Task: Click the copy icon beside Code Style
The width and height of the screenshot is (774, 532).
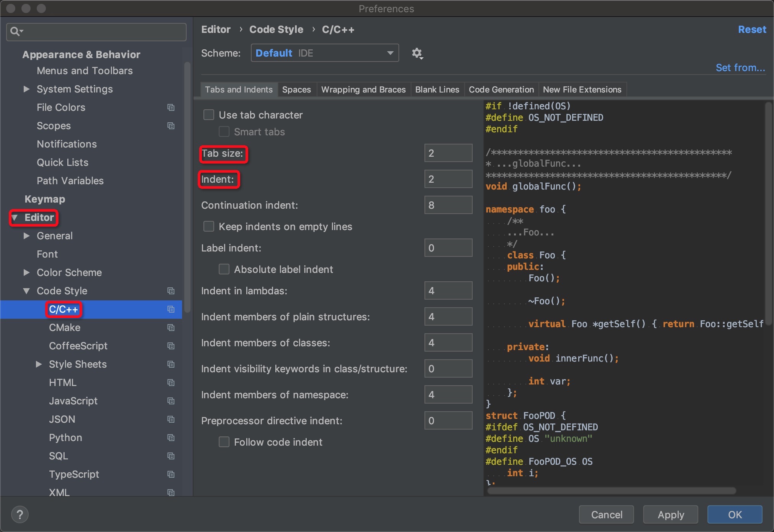Action: coord(171,291)
